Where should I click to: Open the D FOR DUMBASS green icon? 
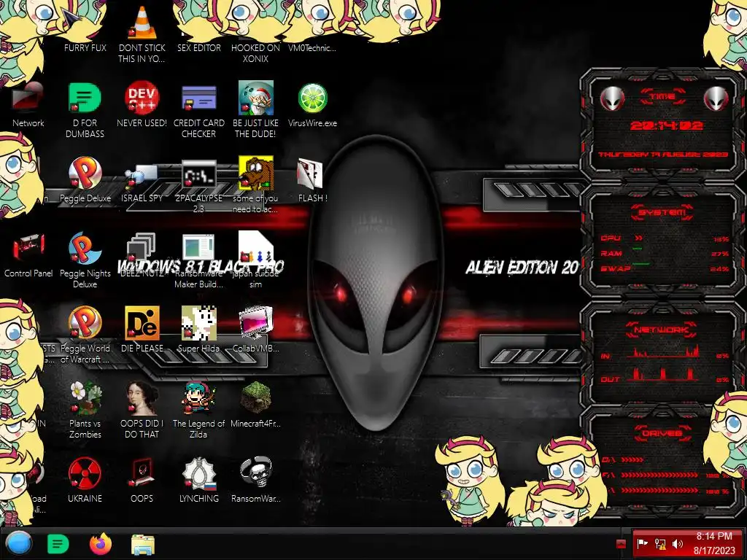[x=85, y=111]
